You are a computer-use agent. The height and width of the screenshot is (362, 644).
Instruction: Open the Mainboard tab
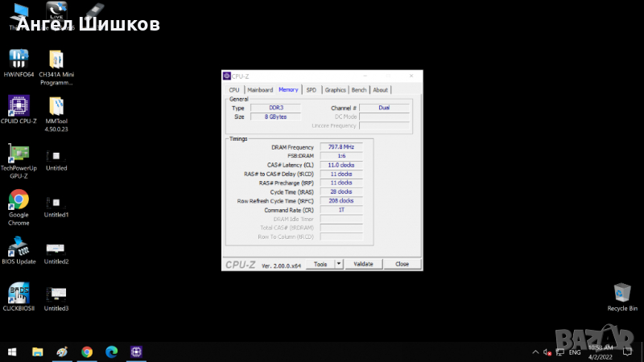click(260, 90)
